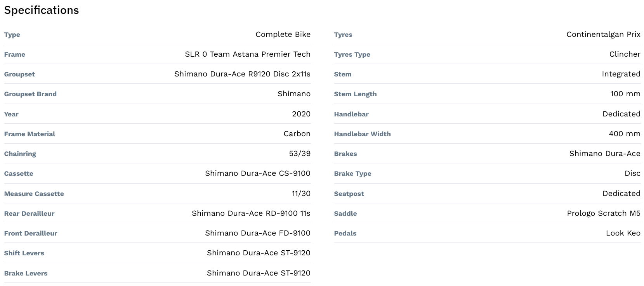Select the Groupset value Shimano Dura-Ace R9120
This screenshot has width=644, height=286.
[242, 74]
